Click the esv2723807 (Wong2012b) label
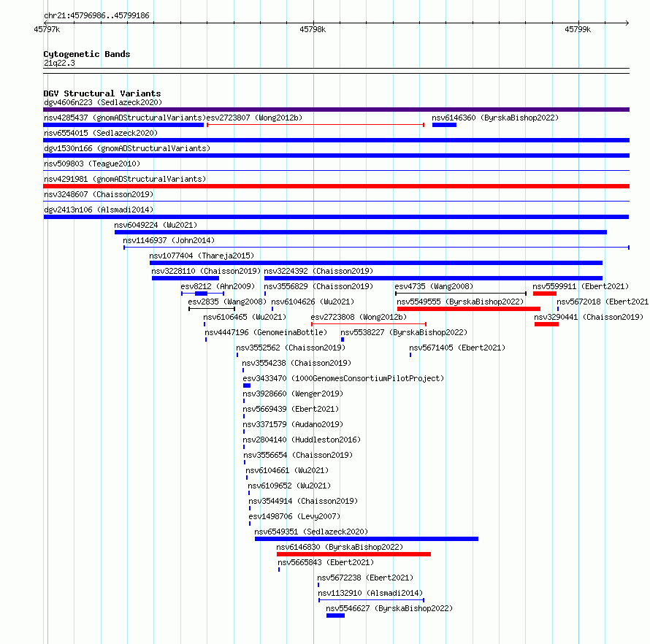650x644 pixels. (254, 118)
